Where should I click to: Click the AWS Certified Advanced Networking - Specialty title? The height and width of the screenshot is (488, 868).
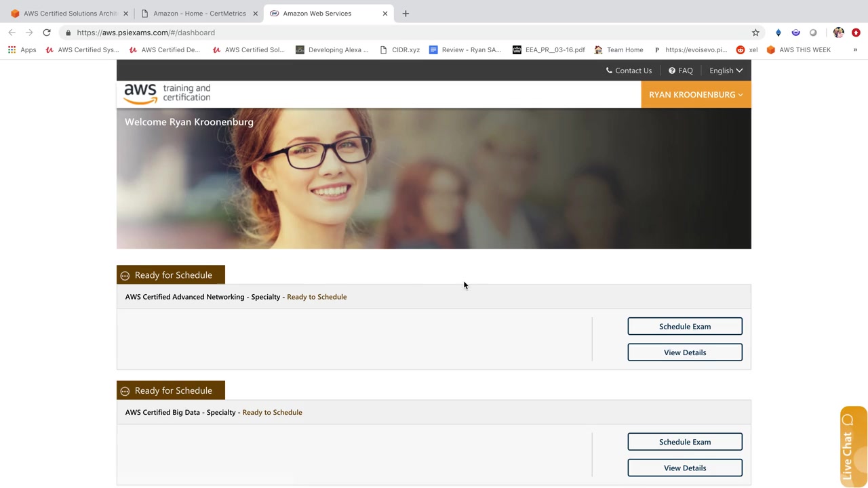[x=203, y=297]
